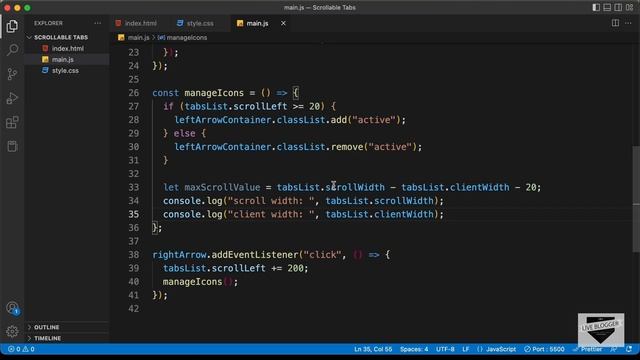Click the else keyword on line 29
Image resolution: width=640 pixels, height=360 pixels.
coord(184,133)
